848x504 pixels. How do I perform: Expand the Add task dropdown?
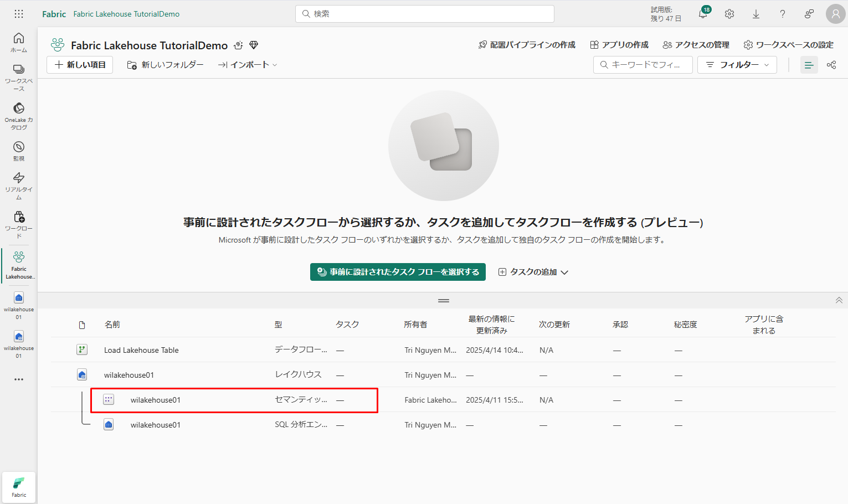[x=533, y=272]
